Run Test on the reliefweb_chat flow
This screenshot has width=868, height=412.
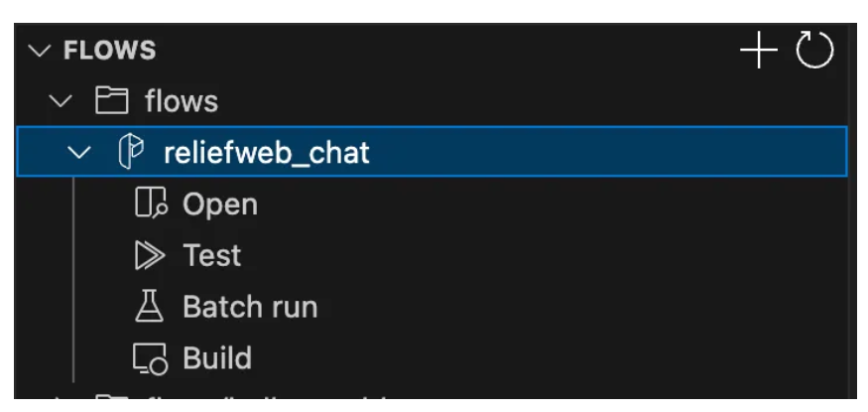coord(212,255)
